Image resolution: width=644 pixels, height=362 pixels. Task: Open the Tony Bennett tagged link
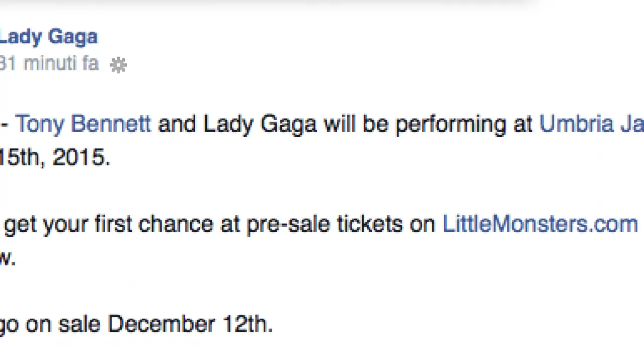(83, 124)
